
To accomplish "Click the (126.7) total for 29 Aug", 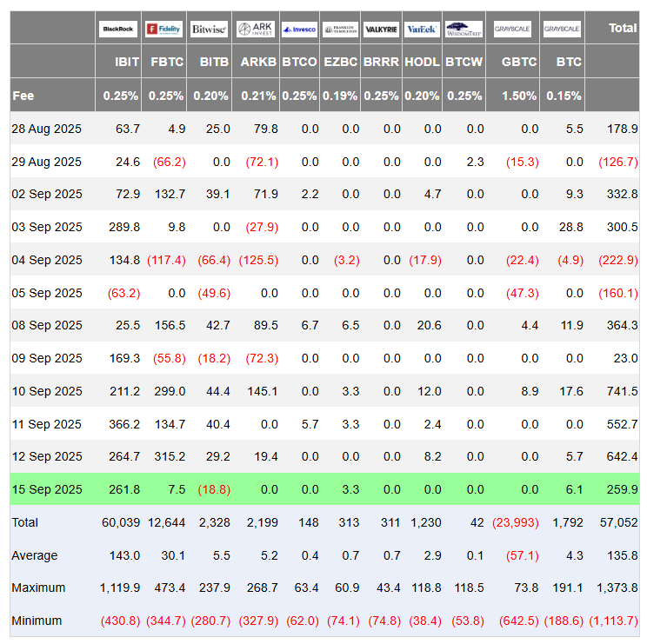I will point(618,162).
